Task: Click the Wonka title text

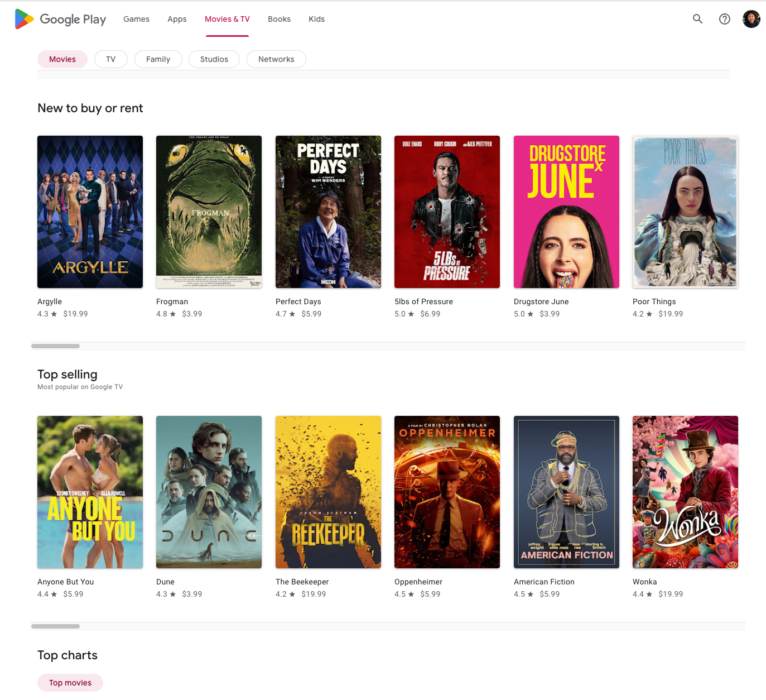Action: pyautogui.click(x=645, y=582)
